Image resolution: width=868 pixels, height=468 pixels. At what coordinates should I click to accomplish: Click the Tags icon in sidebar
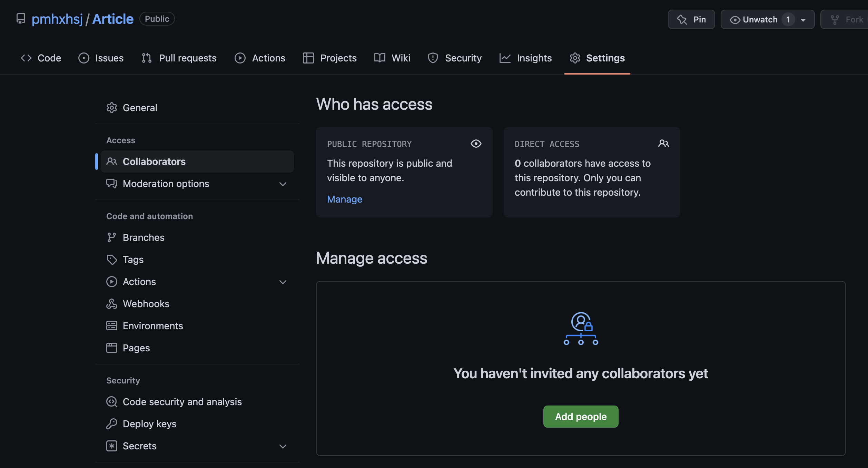pyautogui.click(x=111, y=260)
